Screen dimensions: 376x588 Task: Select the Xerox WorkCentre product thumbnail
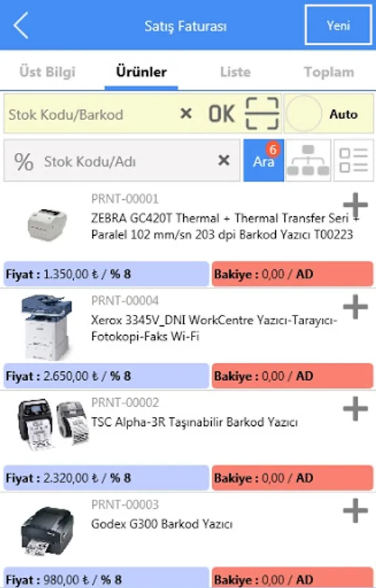(46, 327)
